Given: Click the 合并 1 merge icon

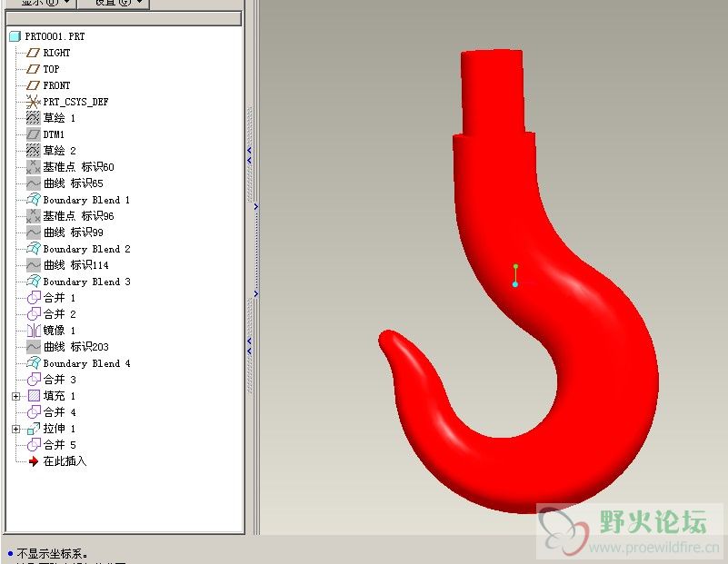Looking at the screenshot, I should pyautogui.click(x=34, y=298).
